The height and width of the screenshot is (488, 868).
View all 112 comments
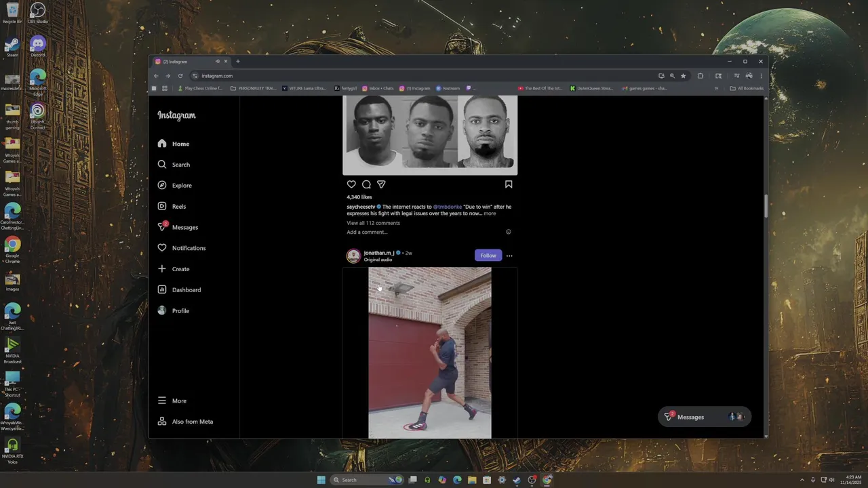point(374,223)
